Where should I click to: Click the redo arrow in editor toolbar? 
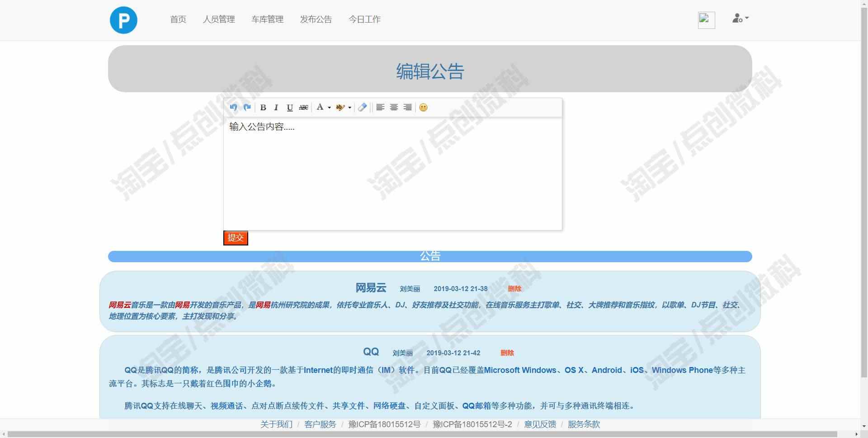tap(247, 107)
